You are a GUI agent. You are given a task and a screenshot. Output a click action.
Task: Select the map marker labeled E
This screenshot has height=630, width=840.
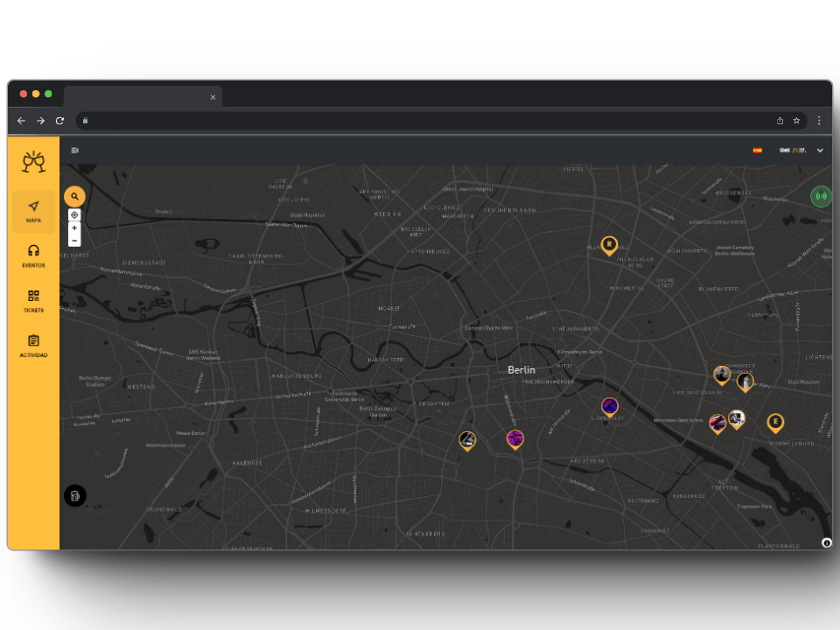coord(775,423)
